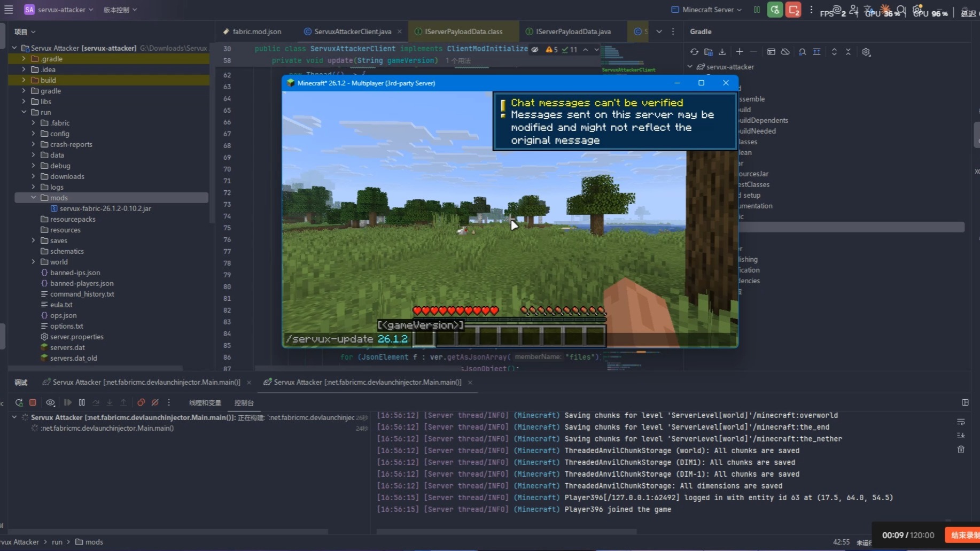The image size is (980, 551).
Task: Click Gradle analyze dependencies icon
Action: click(802, 52)
